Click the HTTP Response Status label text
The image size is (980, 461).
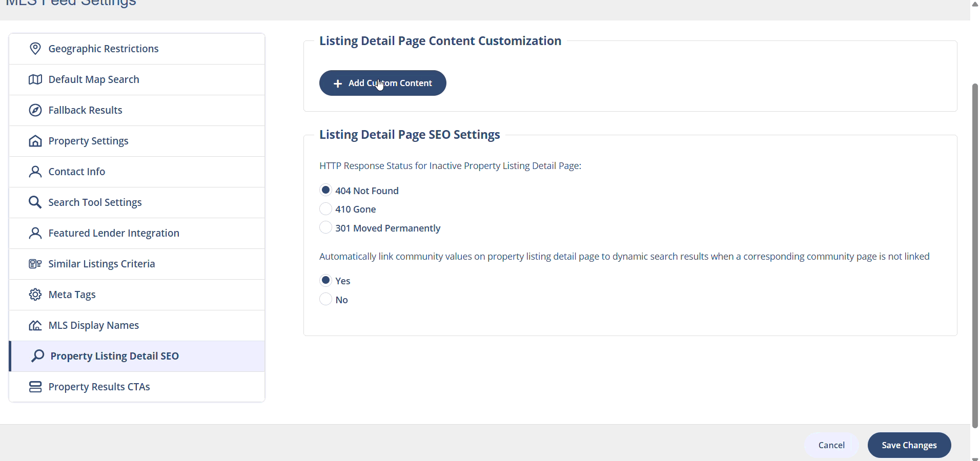pyautogui.click(x=450, y=166)
